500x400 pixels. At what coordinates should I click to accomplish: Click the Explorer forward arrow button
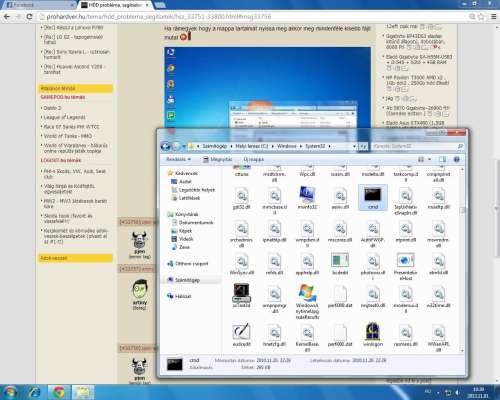176,146
